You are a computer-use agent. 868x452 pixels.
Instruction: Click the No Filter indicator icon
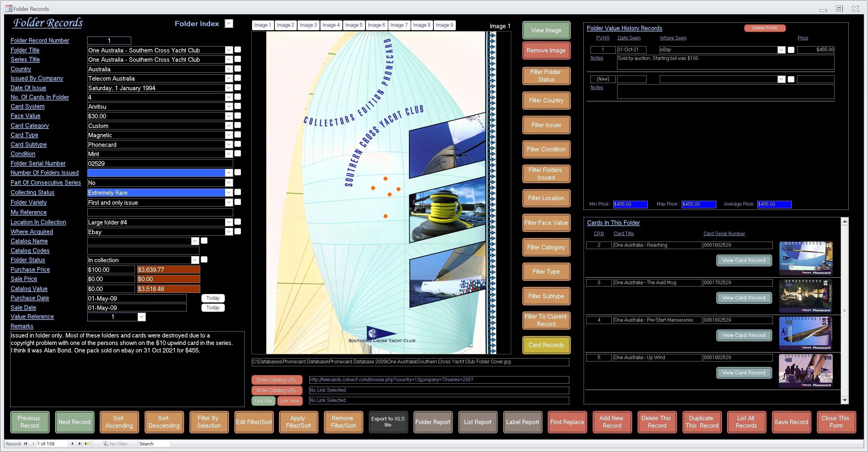click(x=105, y=444)
